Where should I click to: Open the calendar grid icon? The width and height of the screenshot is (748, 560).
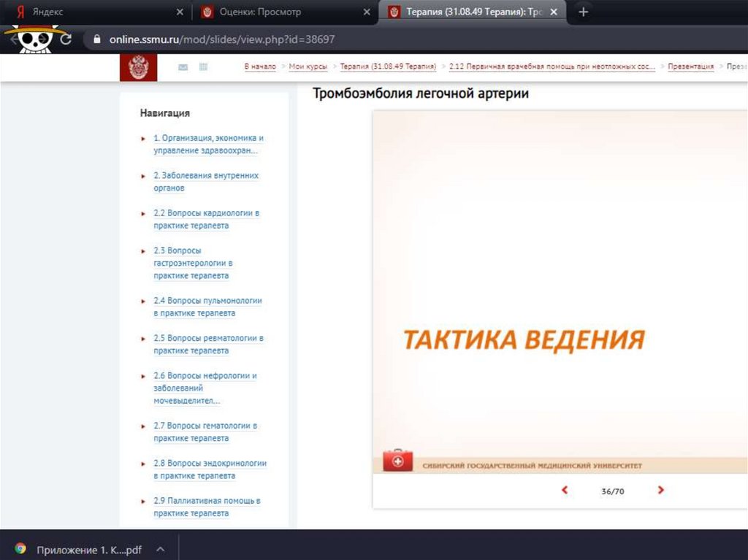[x=203, y=66]
